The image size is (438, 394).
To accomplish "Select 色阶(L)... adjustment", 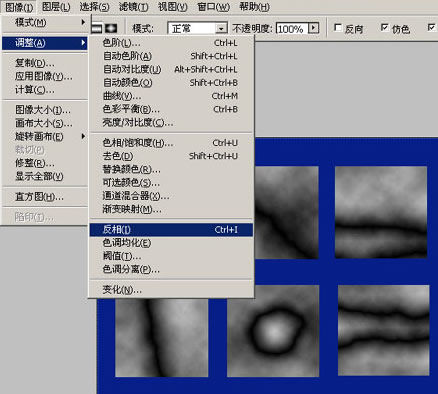I will pos(171,43).
